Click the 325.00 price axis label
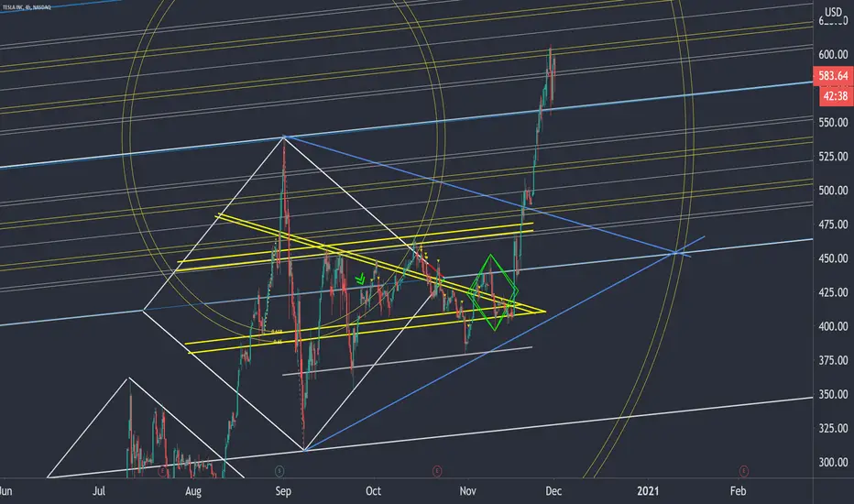Screen dimensions: 854x504 (x=833, y=428)
